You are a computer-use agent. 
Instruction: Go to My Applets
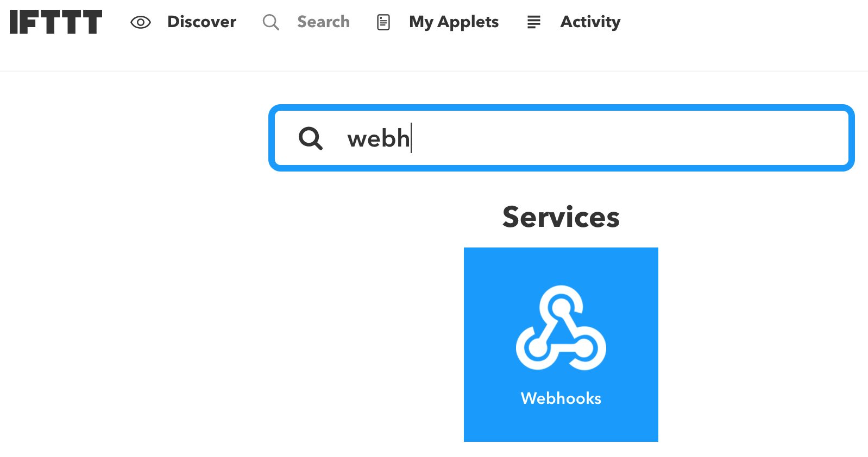[454, 22]
